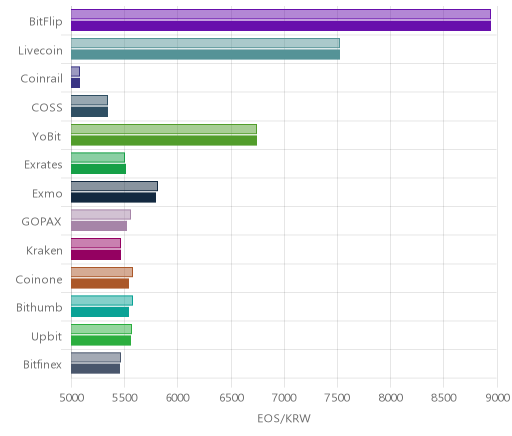Click the light green YoBit bar

click(x=164, y=129)
